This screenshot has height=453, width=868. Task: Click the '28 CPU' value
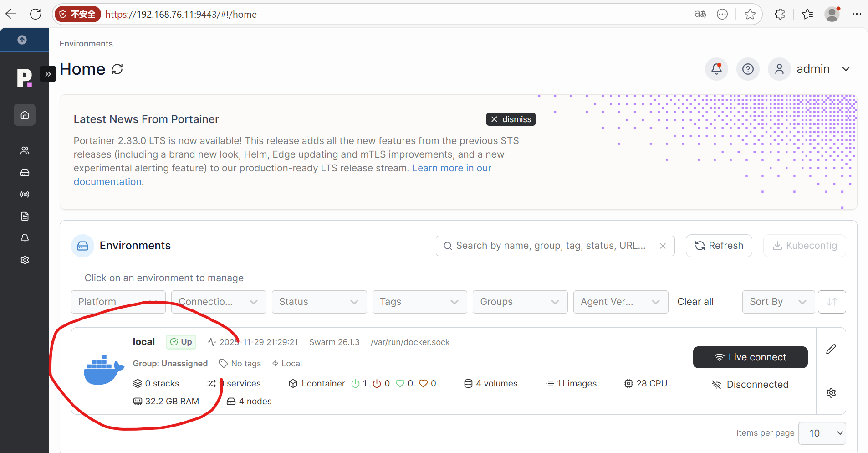[x=646, y=384]
